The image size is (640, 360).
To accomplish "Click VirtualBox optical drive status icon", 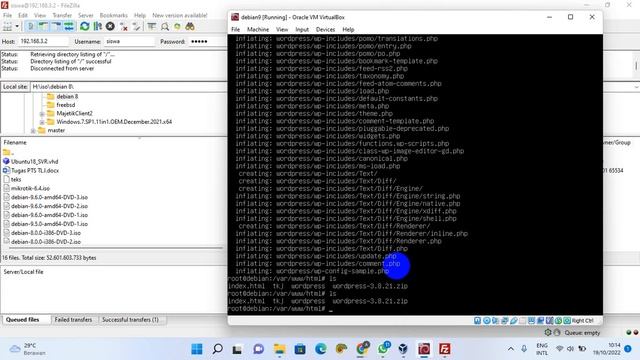I will click(x=487, y=321).
